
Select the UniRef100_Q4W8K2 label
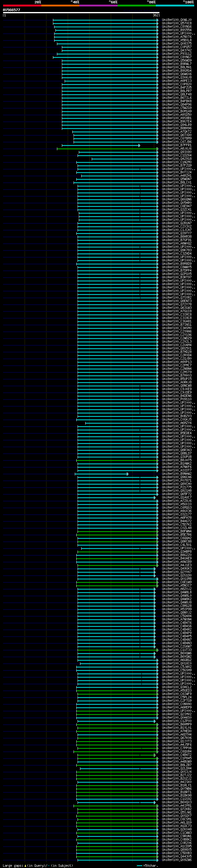pyautogui.click(x=177, y=600)
